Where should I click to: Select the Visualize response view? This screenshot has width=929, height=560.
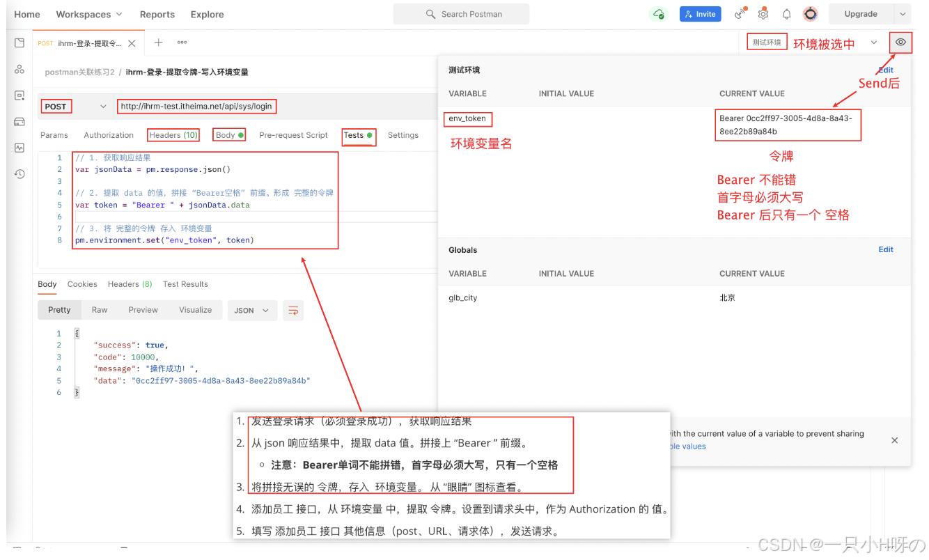tap(196, 311)
